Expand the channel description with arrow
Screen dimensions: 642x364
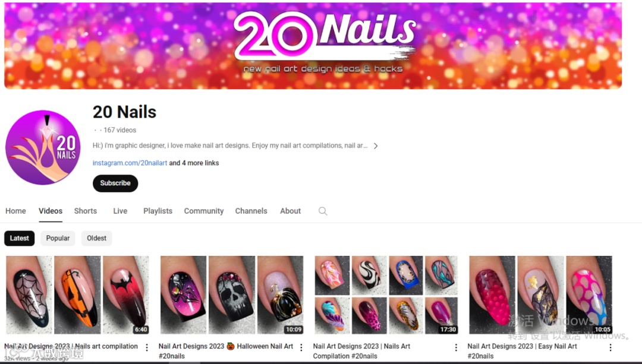pyautogui.click(x=376, y=146)
